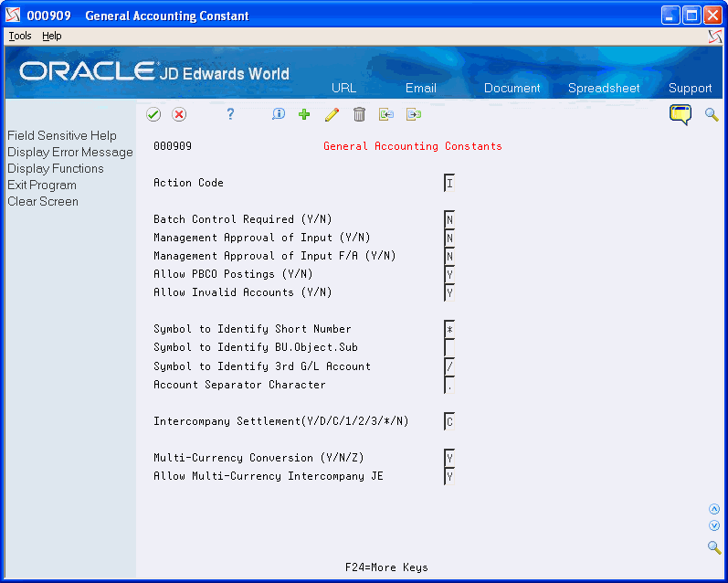Select Clear Screen
The height and width of the screenshot is (583, 728).
tap(43, 202)
